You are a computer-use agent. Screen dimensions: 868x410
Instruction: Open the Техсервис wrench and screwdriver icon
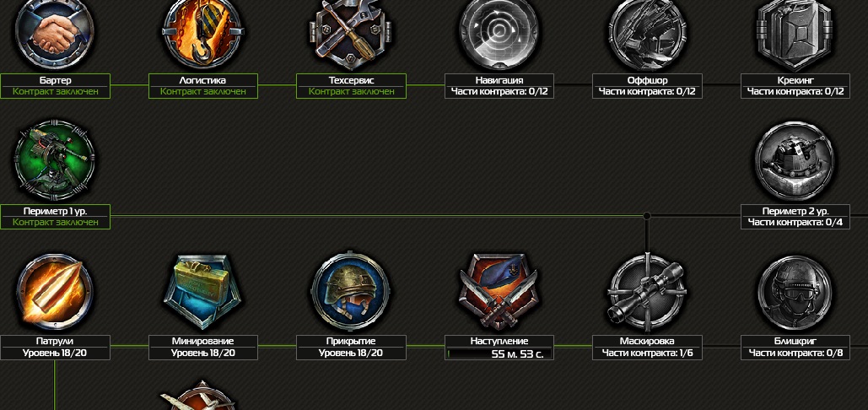[352, 29]
